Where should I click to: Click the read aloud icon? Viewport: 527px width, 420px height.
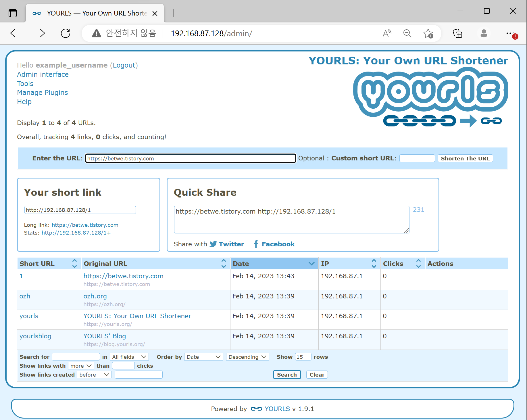(x=386, y=33)
